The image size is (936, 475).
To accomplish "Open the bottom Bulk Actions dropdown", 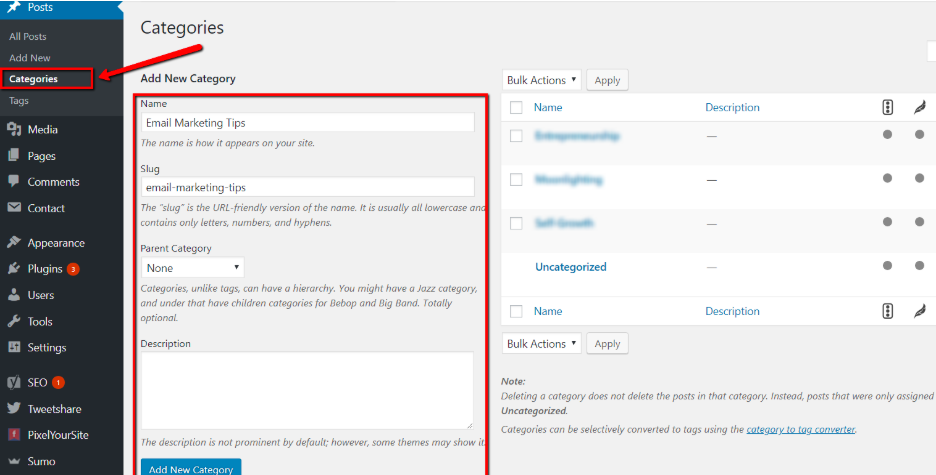I will pyautogui.click(x=541, y=344).
